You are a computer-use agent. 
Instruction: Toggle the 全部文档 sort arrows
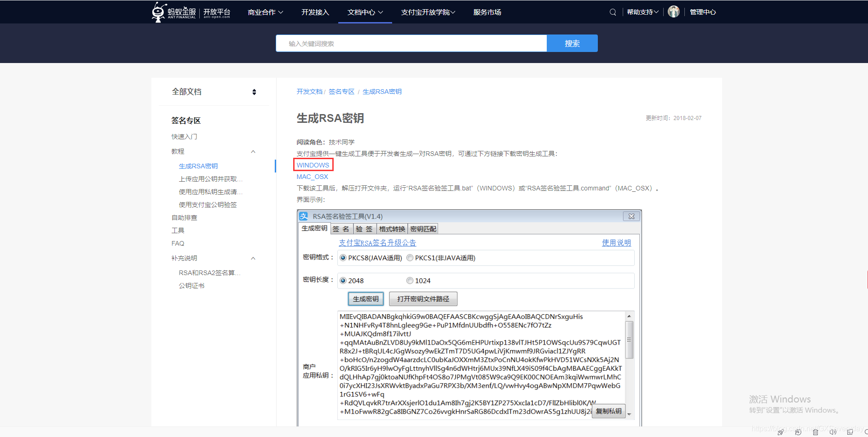click(x=254, y=92)
